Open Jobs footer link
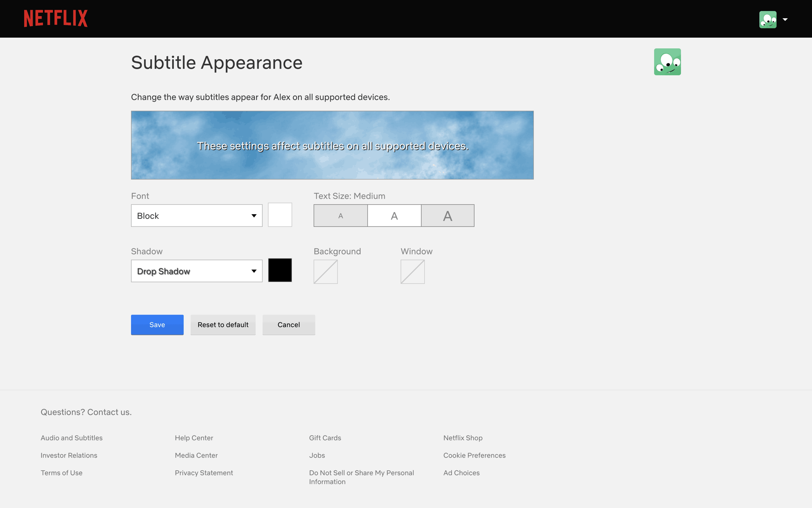The image size is (812, 508). click(x=317, y=455)
